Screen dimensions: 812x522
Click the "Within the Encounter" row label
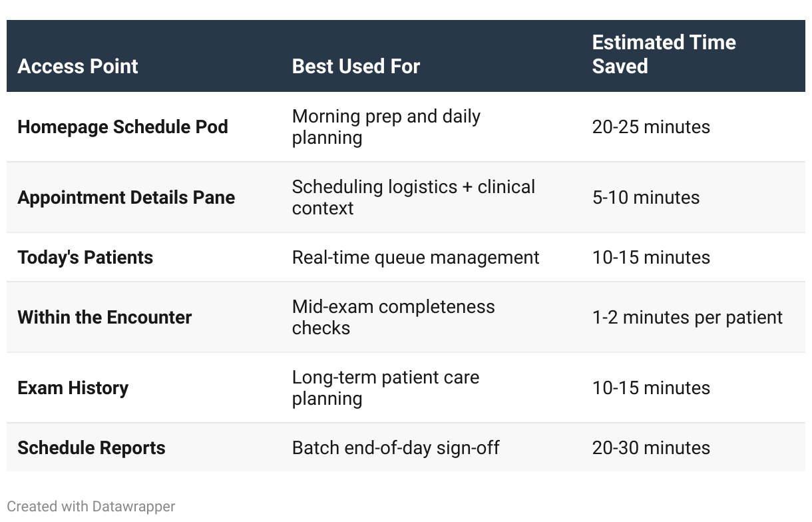104,318
